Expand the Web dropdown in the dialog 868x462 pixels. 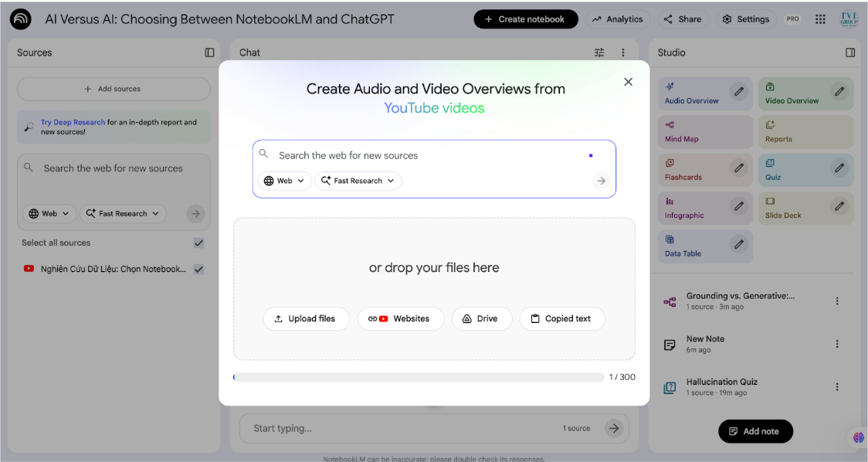(x=283, y=181)
